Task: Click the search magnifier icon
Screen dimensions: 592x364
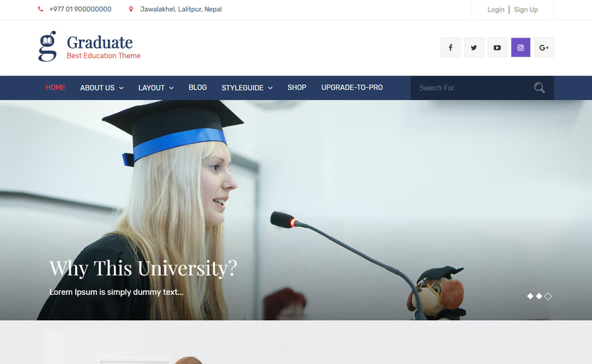Action: [x=539, y=88]
